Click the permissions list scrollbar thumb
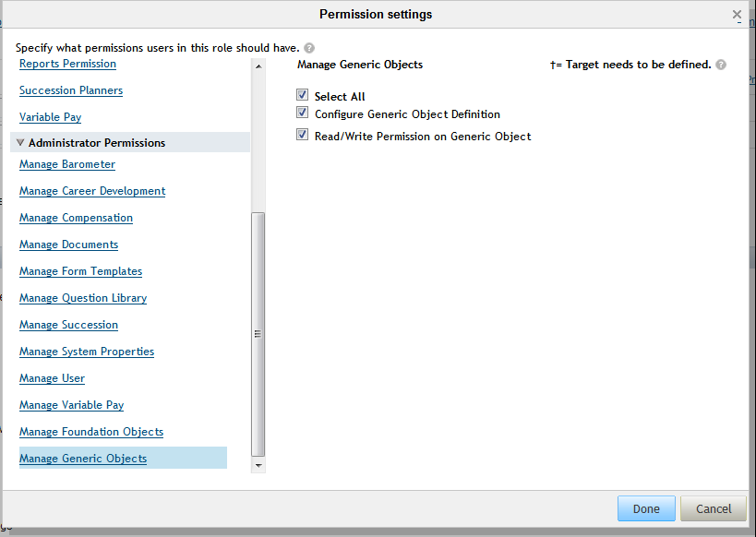The width and height of the screenshot is (756, 537). (258, 334)
